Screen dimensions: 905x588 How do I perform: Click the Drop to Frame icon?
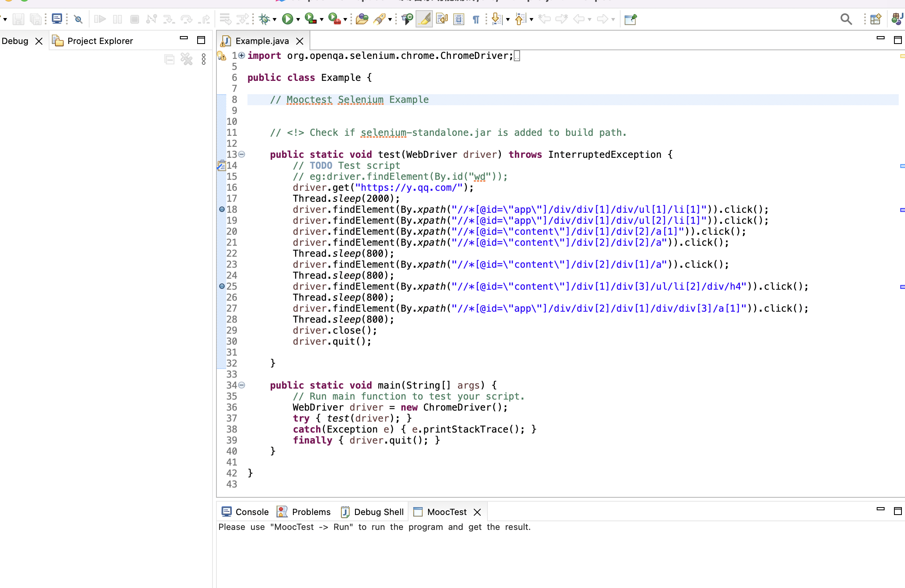[x=225, y=19]
